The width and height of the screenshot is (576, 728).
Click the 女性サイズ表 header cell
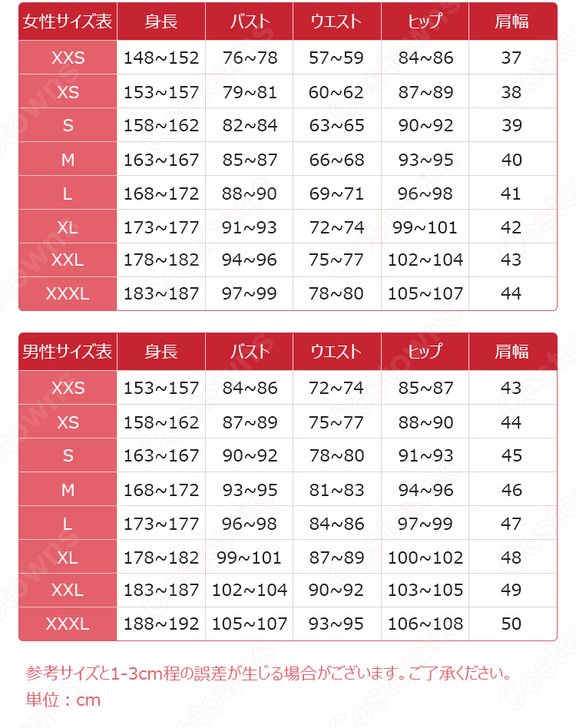click(x=68, y=22)
